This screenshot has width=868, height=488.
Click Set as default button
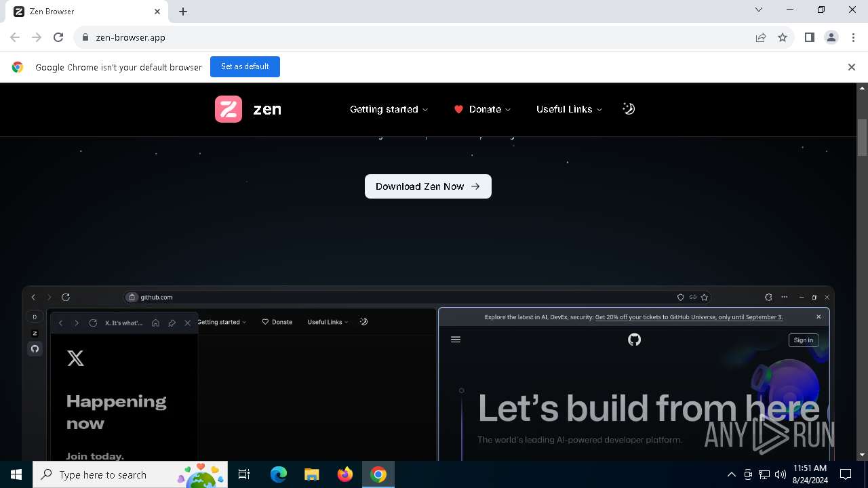pyautogui.click(x=245, y=66)
